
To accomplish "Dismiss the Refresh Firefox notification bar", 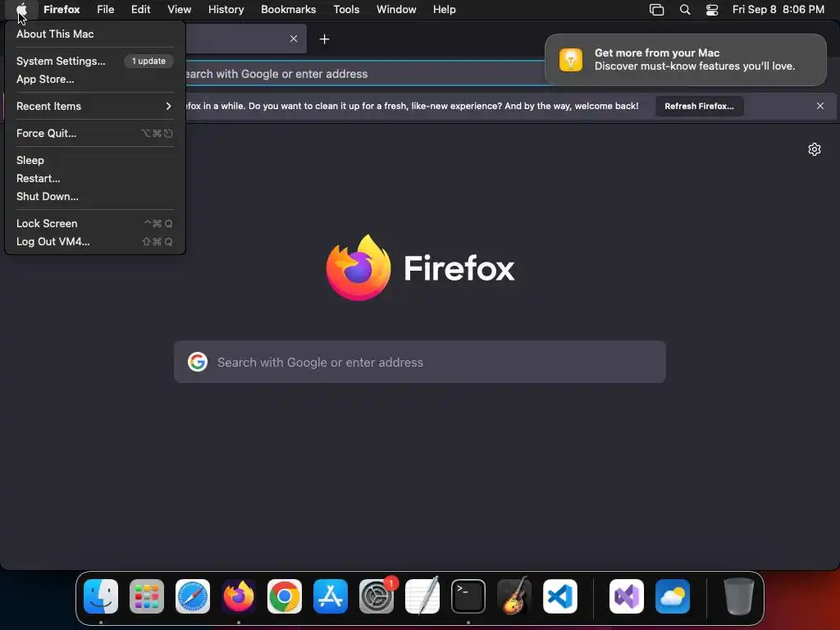I will tap(820, 106).
